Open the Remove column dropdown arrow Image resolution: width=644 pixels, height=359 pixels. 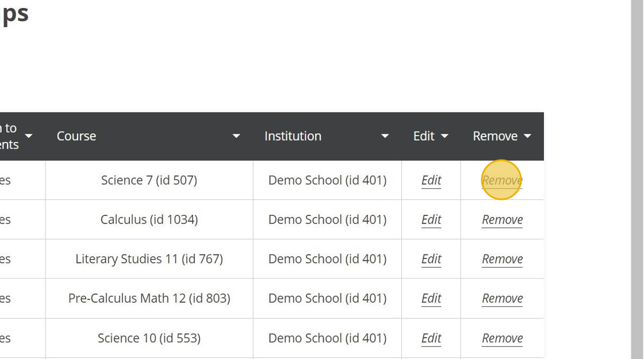528,136
